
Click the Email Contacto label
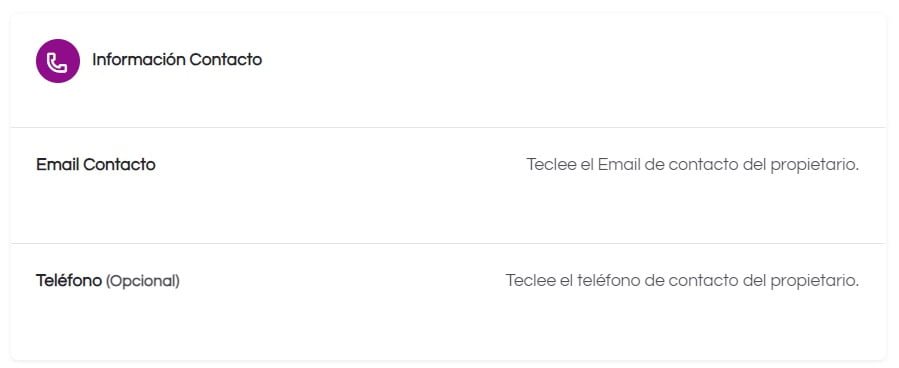coord(96,165)
